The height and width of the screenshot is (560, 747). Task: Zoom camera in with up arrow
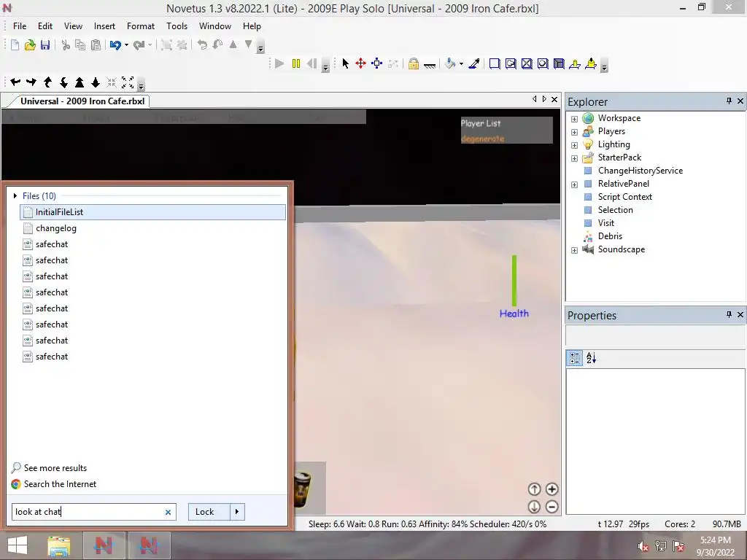(x=80, y=82)
